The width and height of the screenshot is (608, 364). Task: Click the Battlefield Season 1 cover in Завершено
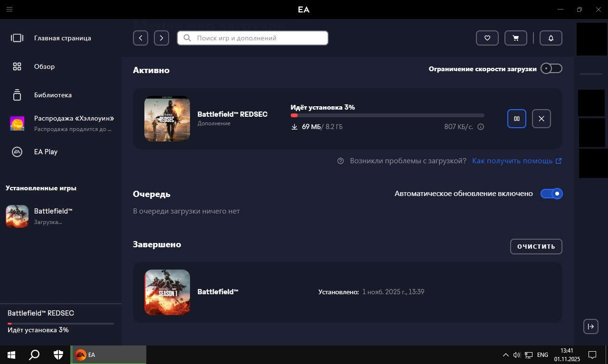coord(167,292)
